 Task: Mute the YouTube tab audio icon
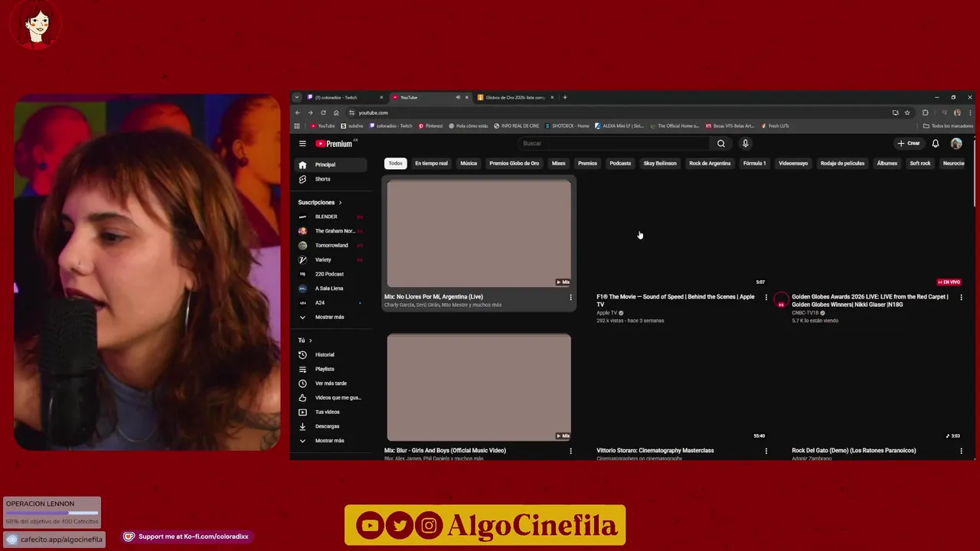coord(458,97)
